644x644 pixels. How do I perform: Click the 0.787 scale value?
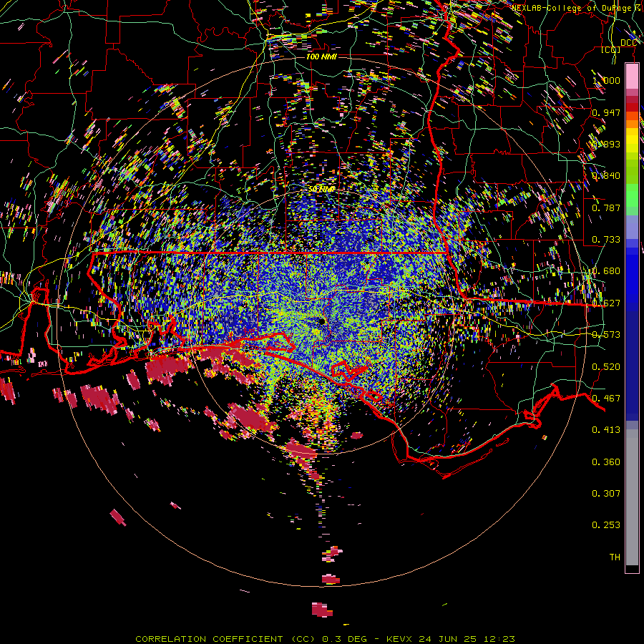coord(606,208)
